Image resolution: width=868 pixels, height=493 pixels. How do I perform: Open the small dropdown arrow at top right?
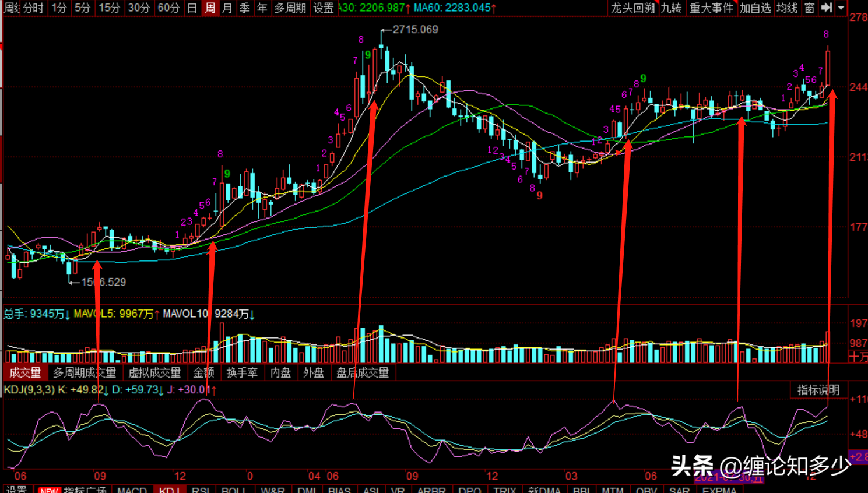(841, 8)
